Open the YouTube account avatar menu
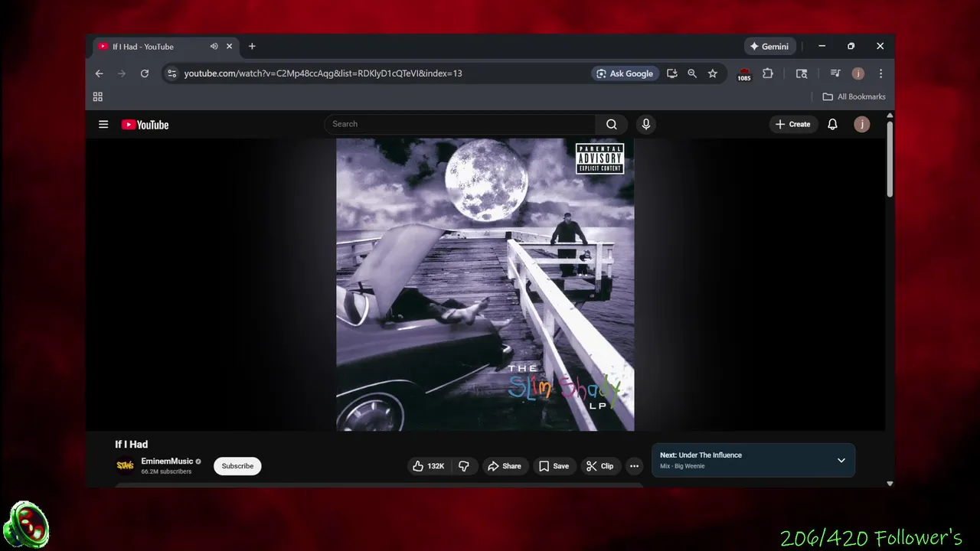980x551 pixels. (862, 124)
